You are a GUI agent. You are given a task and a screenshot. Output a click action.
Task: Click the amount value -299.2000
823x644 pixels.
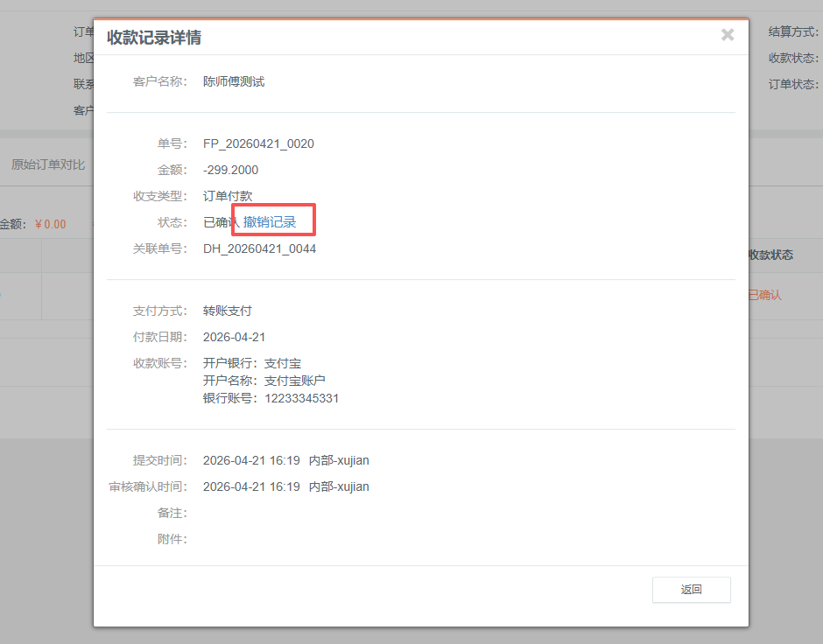click(230, 170)
